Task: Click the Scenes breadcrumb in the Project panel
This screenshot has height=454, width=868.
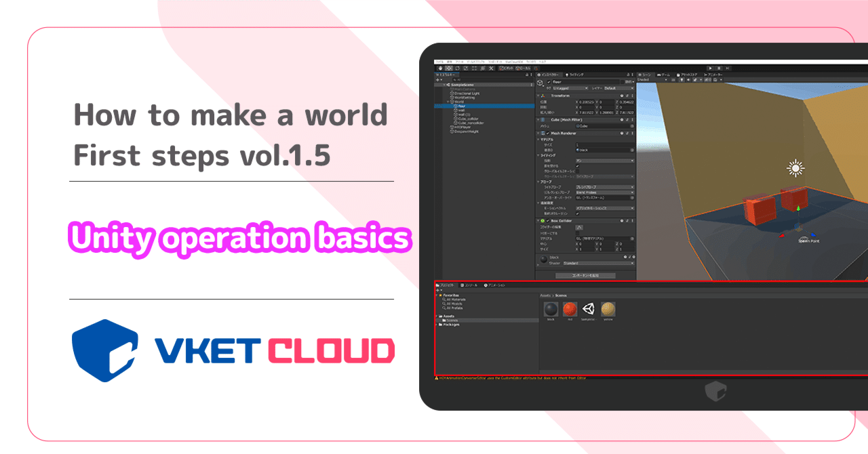Action: pos(561,295)
